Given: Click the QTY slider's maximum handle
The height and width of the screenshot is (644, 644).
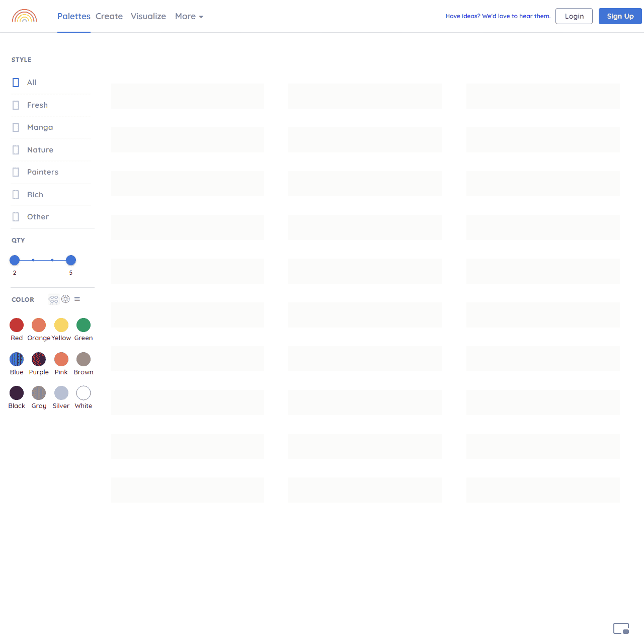Looking at the screenshot, I should click(71, 260).
